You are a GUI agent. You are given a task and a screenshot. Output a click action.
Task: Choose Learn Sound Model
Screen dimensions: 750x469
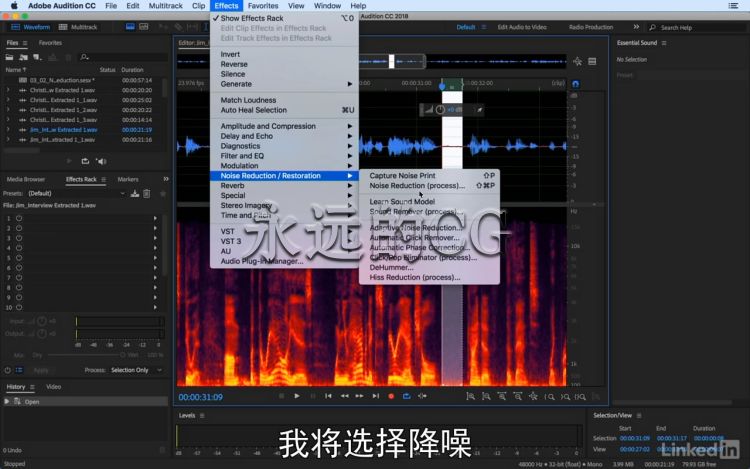pos(429,201)
